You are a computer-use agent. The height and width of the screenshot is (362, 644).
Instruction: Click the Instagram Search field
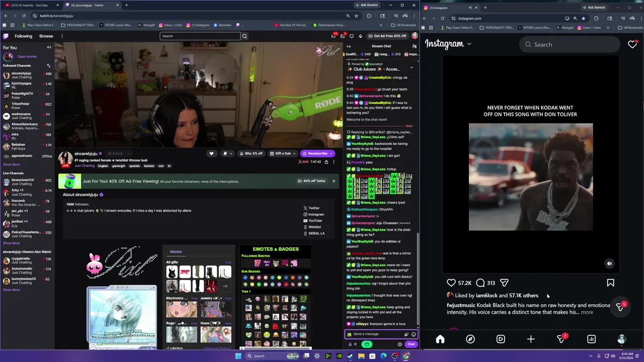[569, 44]
